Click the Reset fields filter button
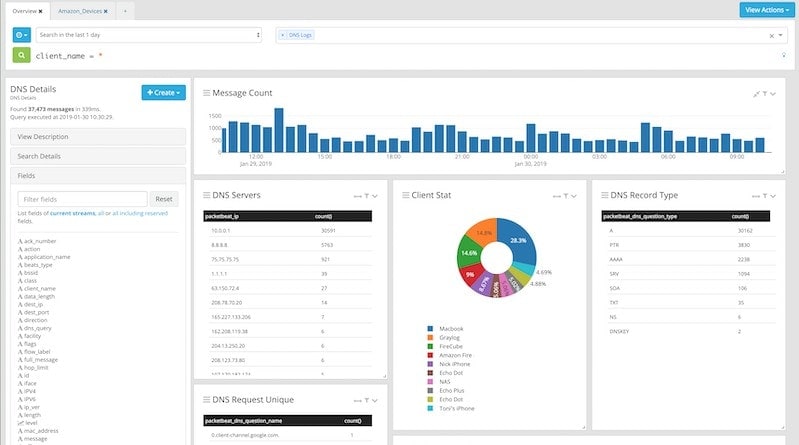Viewport: 799px width, 445px height. [164, 199]
